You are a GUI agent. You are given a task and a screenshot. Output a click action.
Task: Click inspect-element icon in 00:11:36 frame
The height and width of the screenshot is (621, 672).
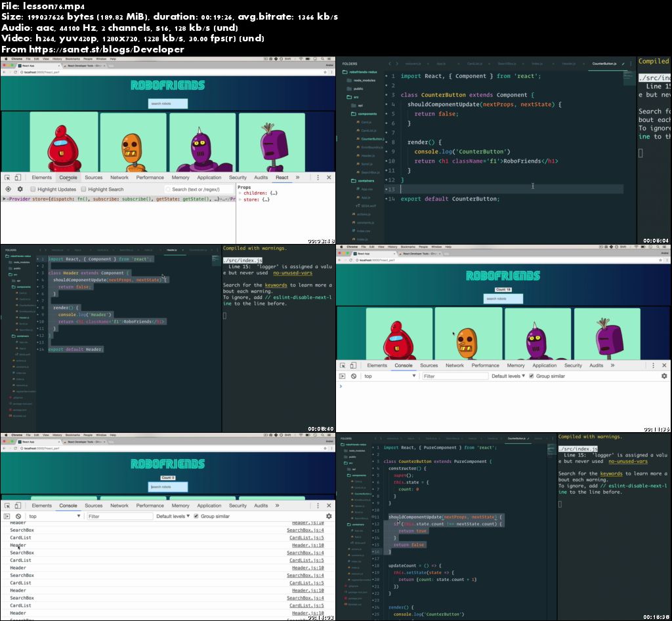[x=343, y=365]
